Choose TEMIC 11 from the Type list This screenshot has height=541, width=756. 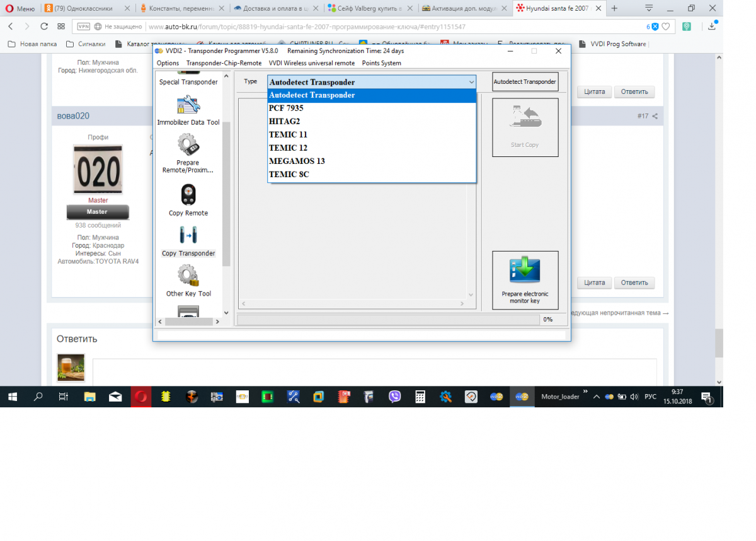pos(372,135)
